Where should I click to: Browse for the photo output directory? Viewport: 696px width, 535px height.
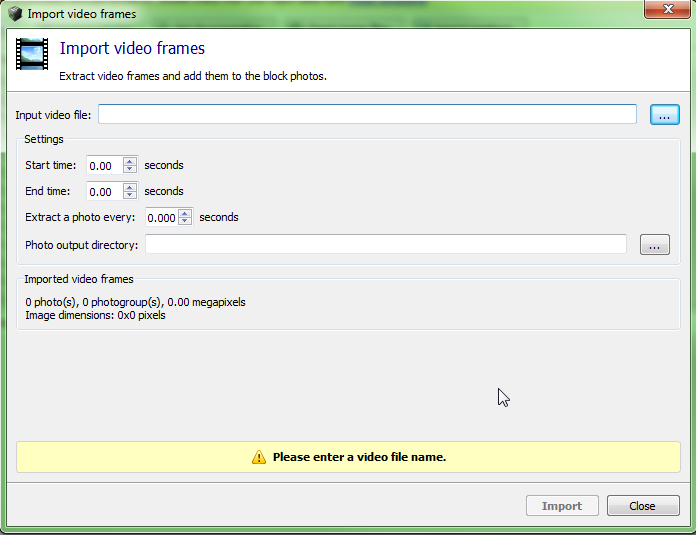coord(655,245)
